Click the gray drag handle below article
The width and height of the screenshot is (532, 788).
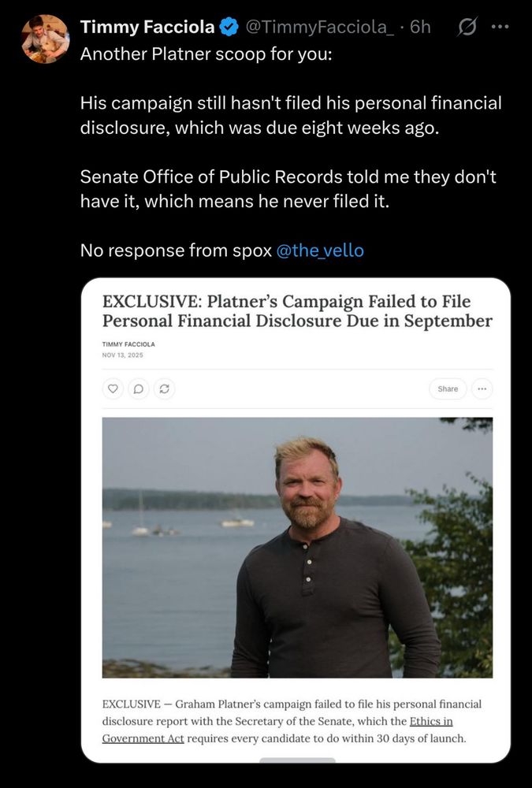tap(297, 760)
